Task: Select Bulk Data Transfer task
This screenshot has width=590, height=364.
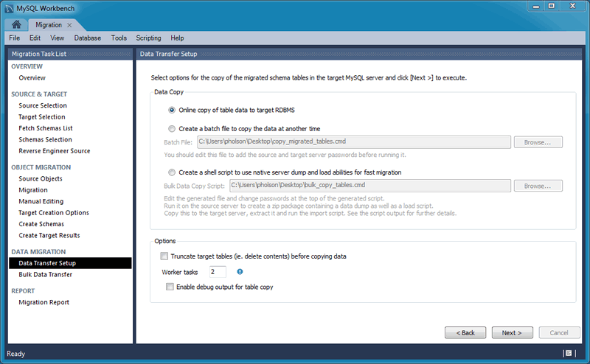Action: (45, 274)
